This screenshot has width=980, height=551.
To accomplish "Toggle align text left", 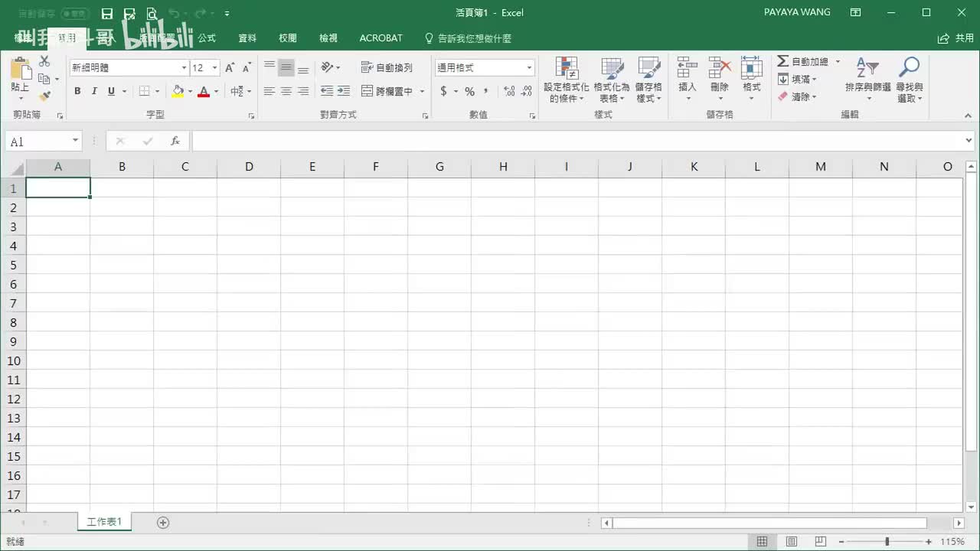I will click(269, 91).
